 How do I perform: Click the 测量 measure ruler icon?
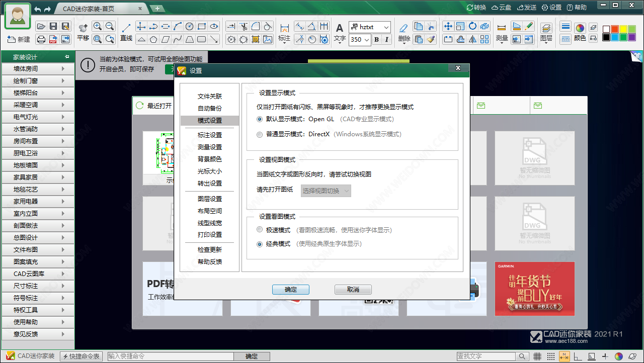[502, 28]
